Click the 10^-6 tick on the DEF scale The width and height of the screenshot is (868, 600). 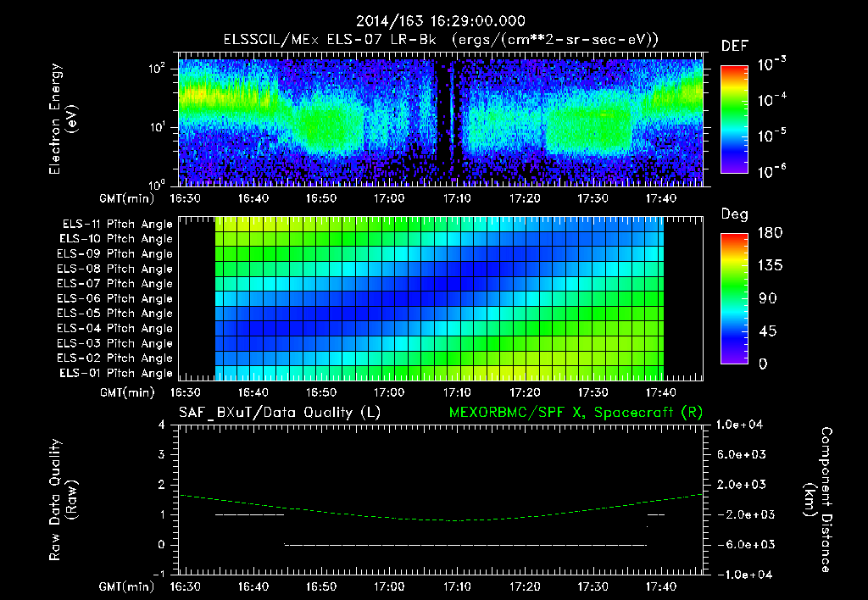click(x=771, y=171)
